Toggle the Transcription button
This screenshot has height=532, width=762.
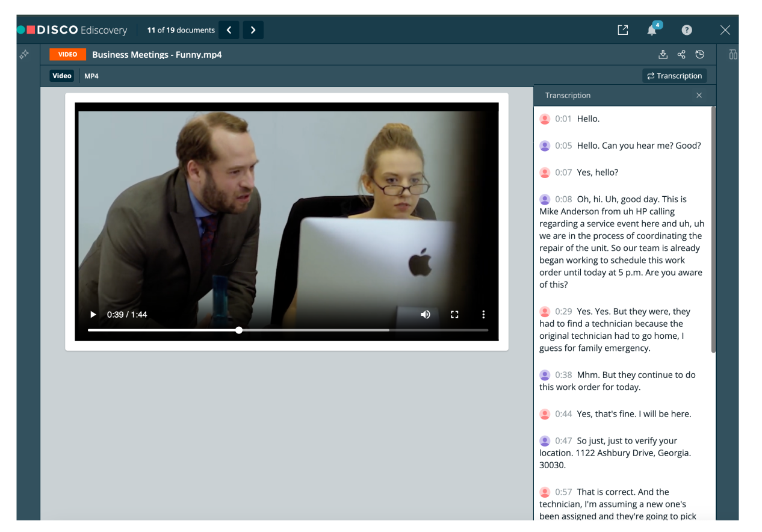pos(675,76)
